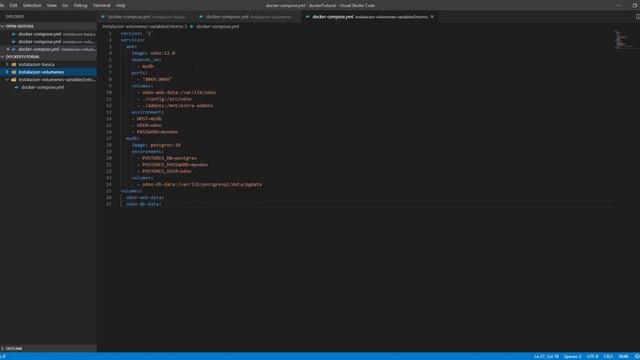The image size is (640, 360).
Task: Expand the instalacion-basica folder chevron
Action: [x=7, y=64]
